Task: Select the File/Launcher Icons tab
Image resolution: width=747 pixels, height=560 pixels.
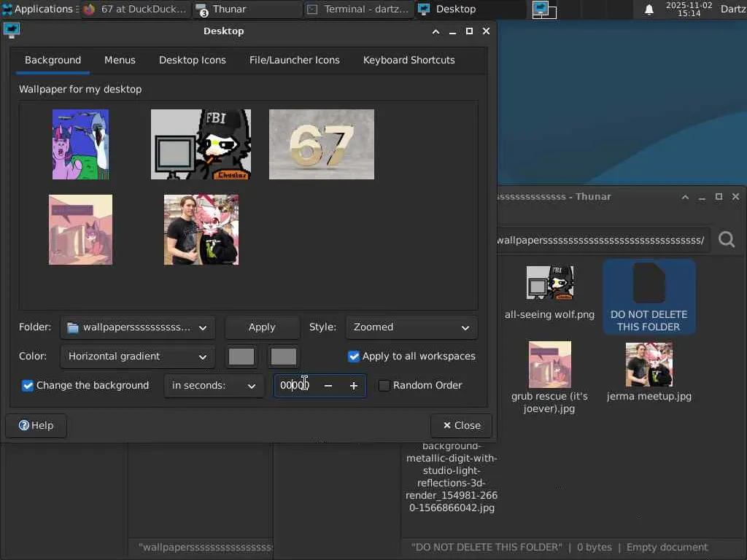Action: (295, 60)
